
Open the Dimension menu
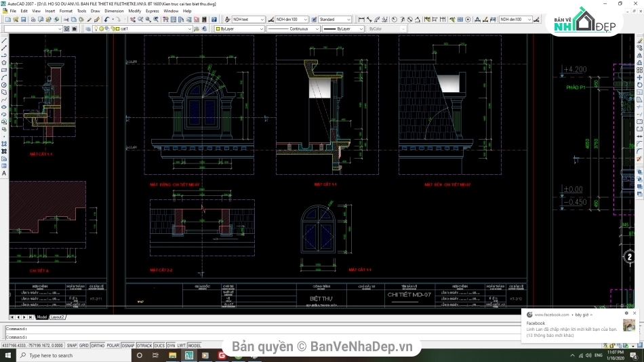114,11
